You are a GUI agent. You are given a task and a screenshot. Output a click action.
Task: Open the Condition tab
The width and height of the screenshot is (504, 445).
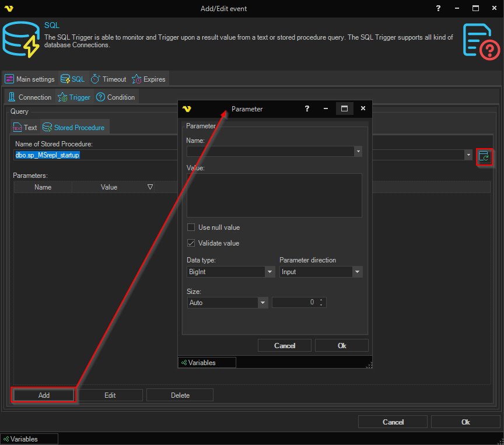[116, 97]
